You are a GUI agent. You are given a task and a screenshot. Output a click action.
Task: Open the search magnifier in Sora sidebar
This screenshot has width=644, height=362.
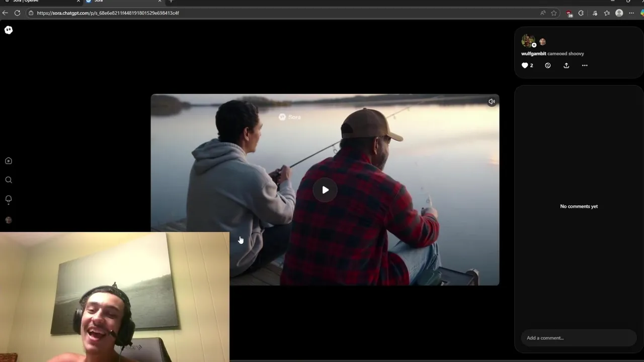(9, 180)
